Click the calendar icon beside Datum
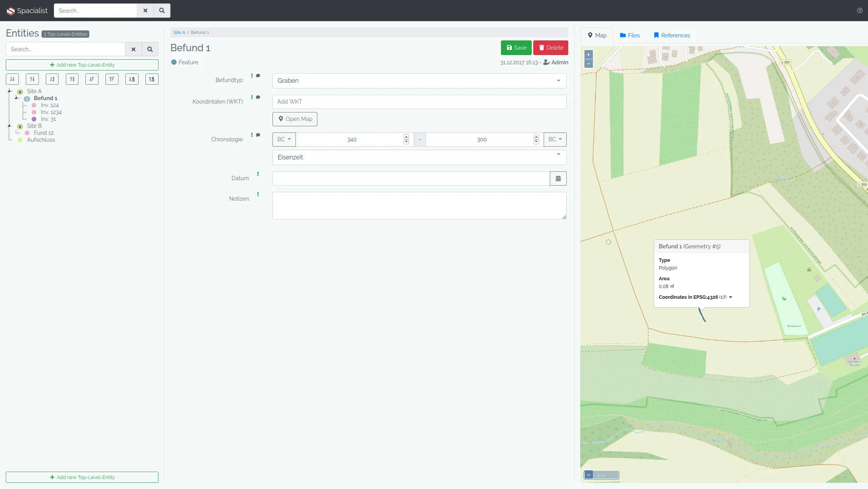The width and height of the screenshot is (868, 489). coord(558,179)
